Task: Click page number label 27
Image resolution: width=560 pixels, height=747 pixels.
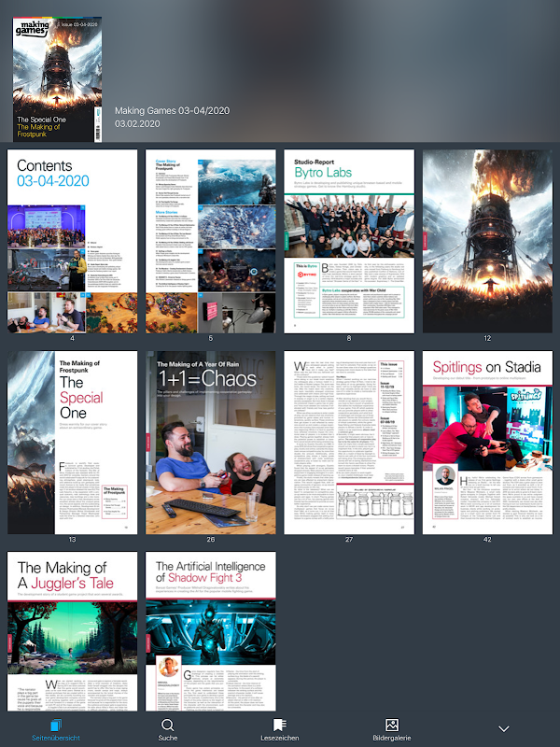Action: [x=349, y=540]
